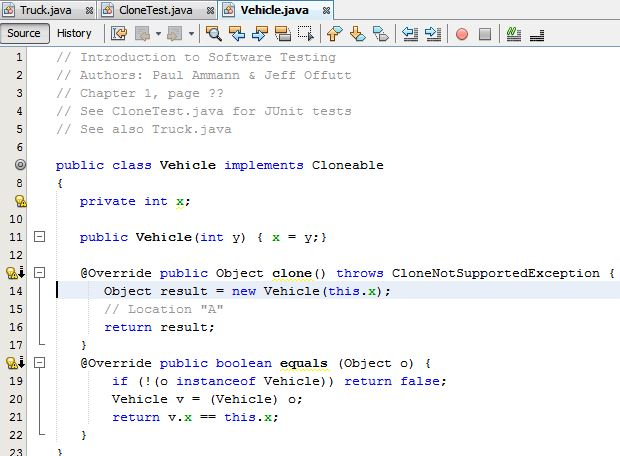Screen dimensions: 620x456
Task: Click comment "// Chapter 1, page ??"
Action: [x=140, y=93]
